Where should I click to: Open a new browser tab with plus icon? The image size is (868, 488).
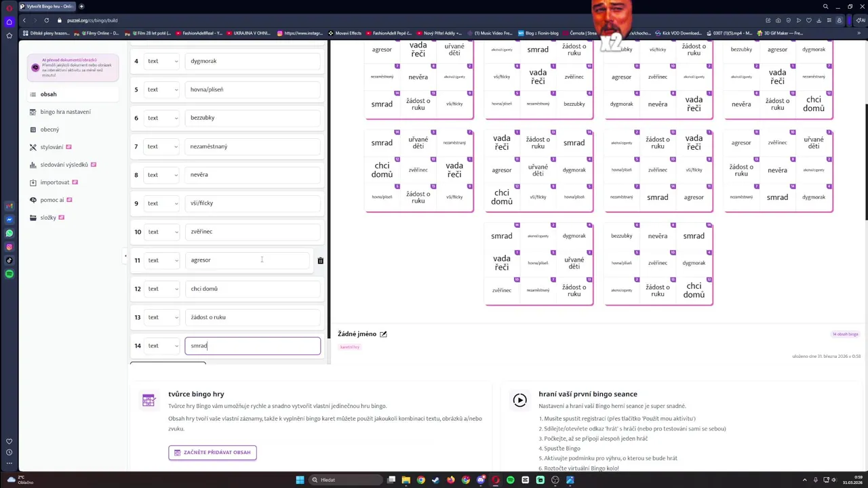(x=81, y=6)
